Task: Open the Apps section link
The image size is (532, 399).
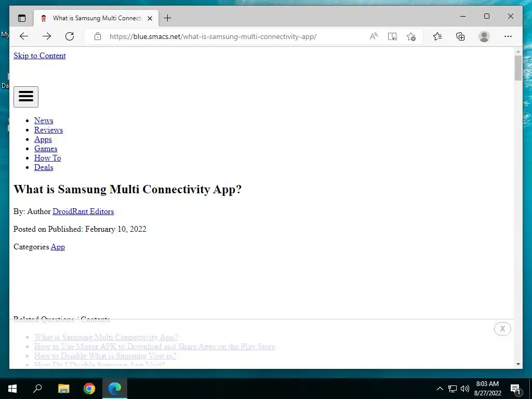Action: pyautogui.click(x=43, y=139)
